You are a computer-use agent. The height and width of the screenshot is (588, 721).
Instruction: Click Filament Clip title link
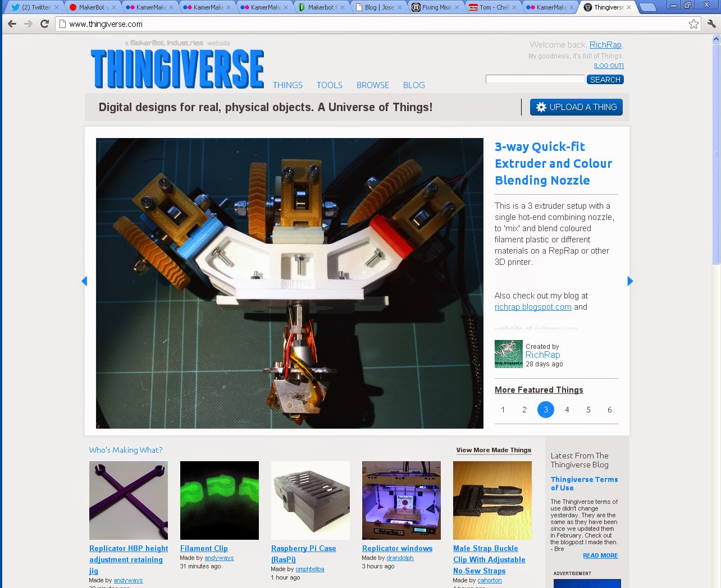coord(204,548)
